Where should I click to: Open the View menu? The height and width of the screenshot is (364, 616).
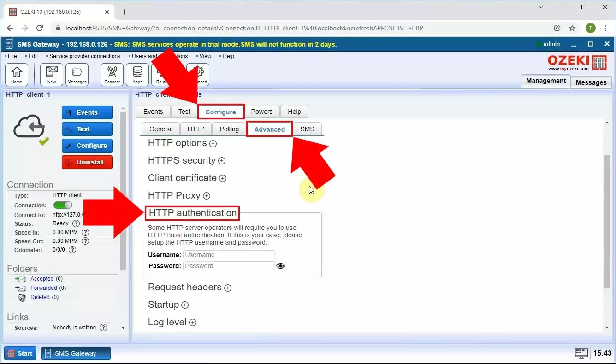coord(204,56)
